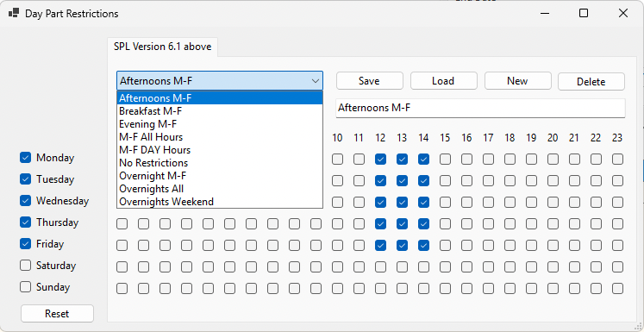Screen dimensions: 644x332
Task: Check Sunday hour 13 checkbox
Action: [x=402, y=288]
